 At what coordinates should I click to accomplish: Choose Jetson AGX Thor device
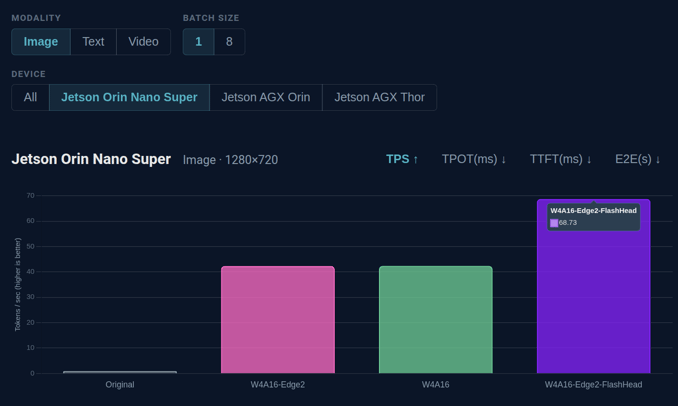click(379, 98)
